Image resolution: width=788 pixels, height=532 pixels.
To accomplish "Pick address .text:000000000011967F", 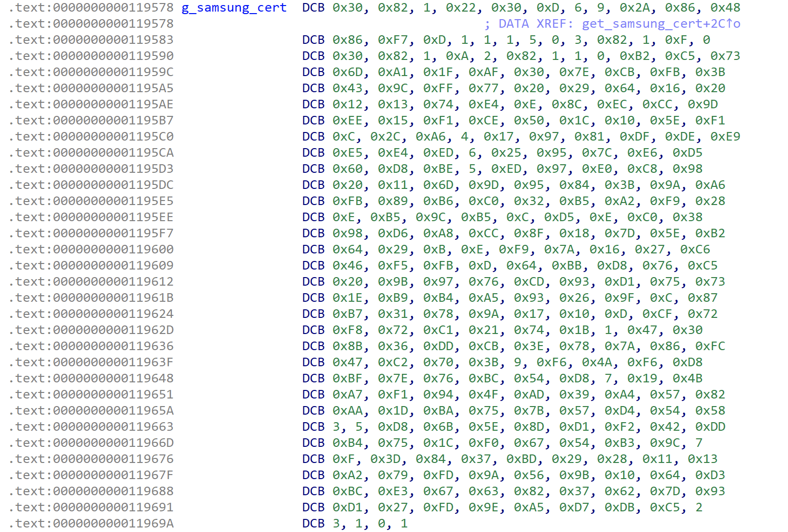I will 91,475.
